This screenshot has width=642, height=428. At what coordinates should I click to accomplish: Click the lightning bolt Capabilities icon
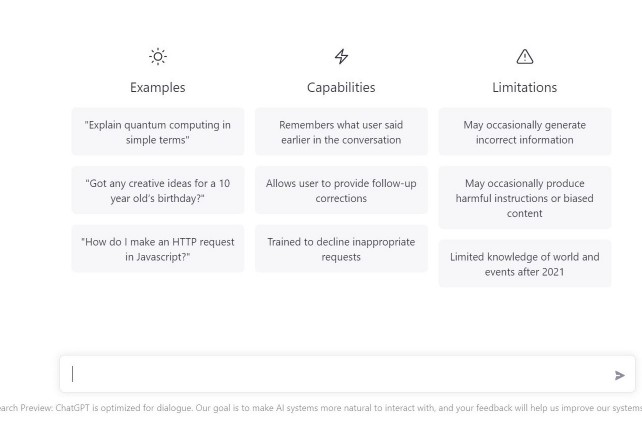click(341, 58)
